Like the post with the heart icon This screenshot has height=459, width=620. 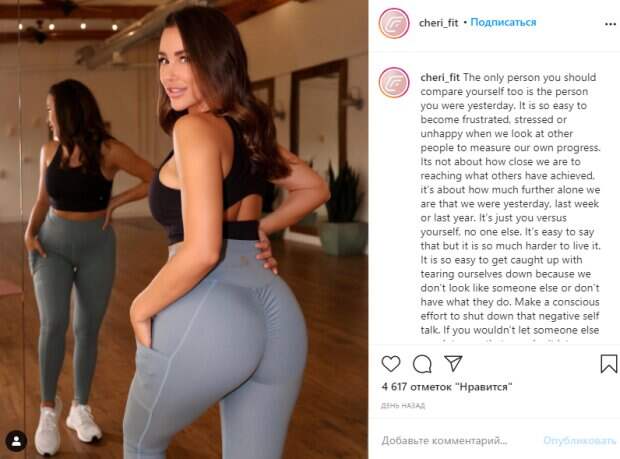point(391,364)
